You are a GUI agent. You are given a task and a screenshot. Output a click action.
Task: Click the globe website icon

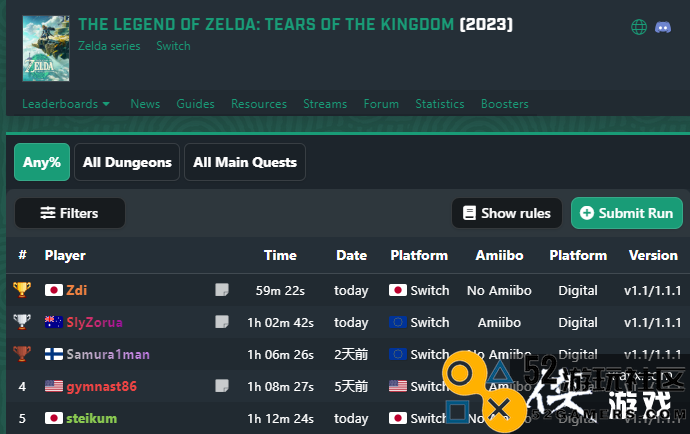639,27
